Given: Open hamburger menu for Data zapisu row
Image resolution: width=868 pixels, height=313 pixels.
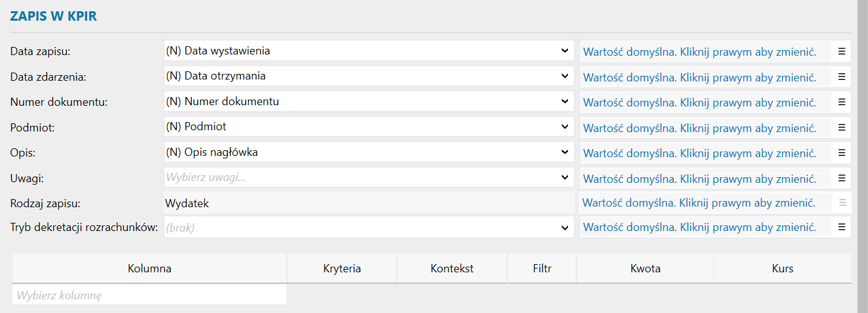Looking at the screenshot, I should [x=842, y=51].
